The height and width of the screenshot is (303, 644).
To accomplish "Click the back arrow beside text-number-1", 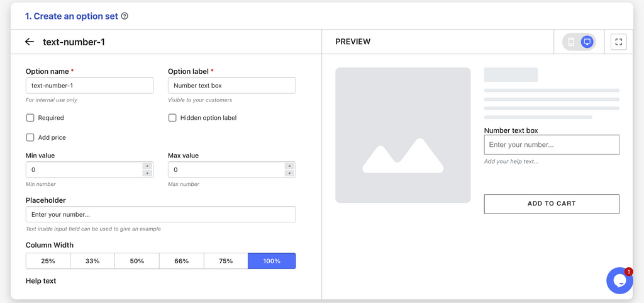I will coord(29,42).
